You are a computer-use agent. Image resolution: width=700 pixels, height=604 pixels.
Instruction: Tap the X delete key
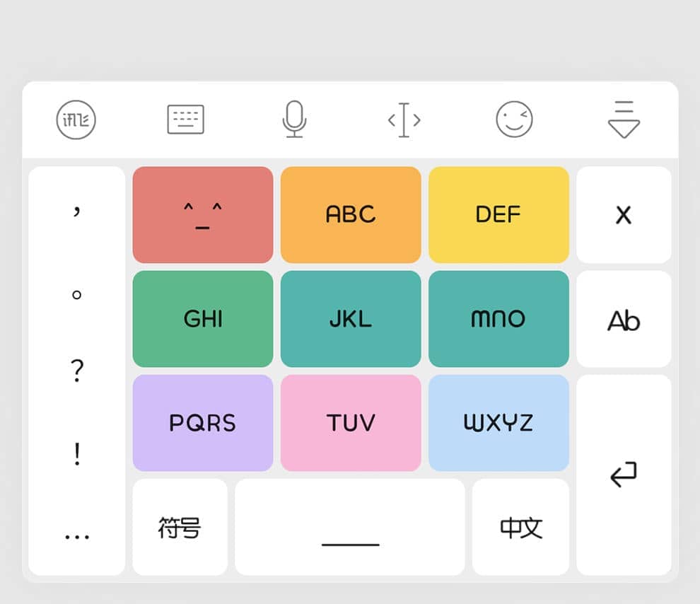click(624, 215)
